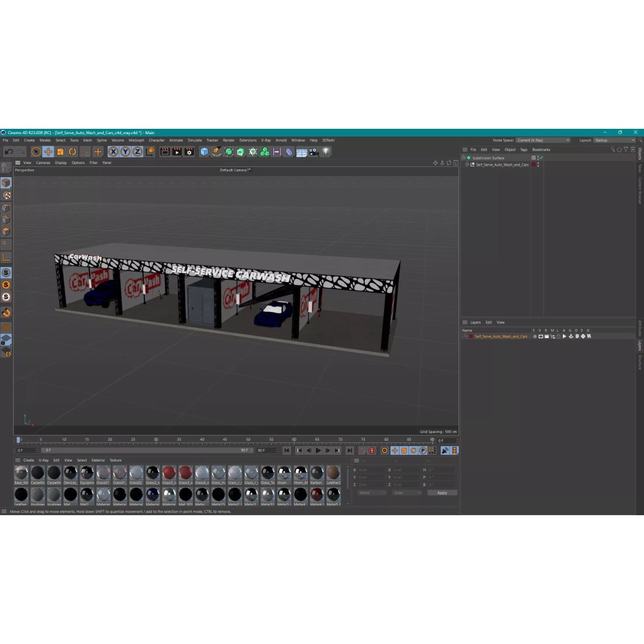Toggle Z axis lock
Screen dimensions: 644x644
click(x=137, y=152)
